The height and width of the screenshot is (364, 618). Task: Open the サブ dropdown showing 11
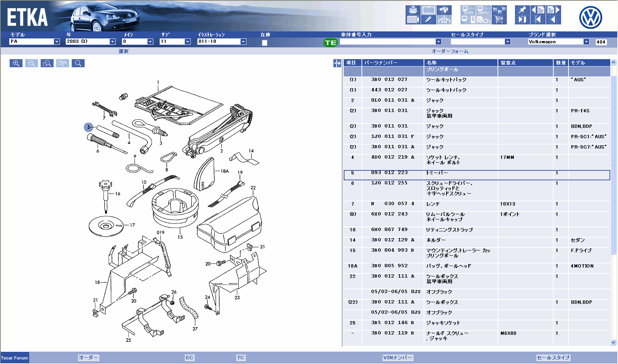(175, 41)
